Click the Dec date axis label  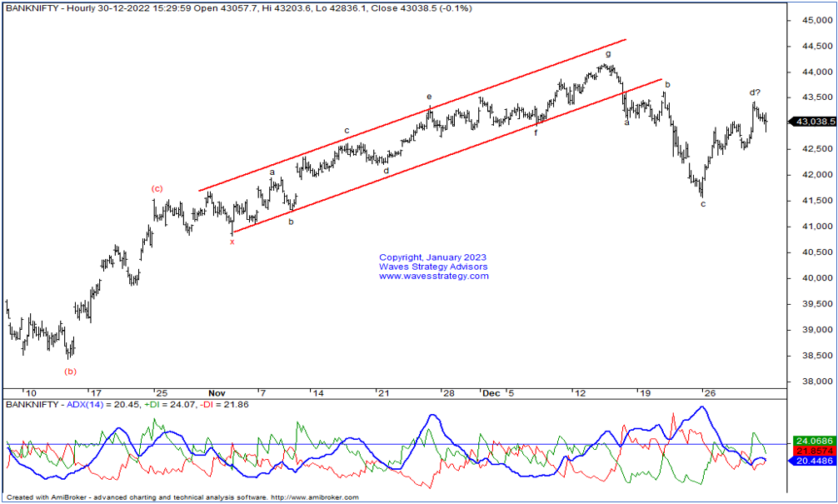[x=491, y=393]
